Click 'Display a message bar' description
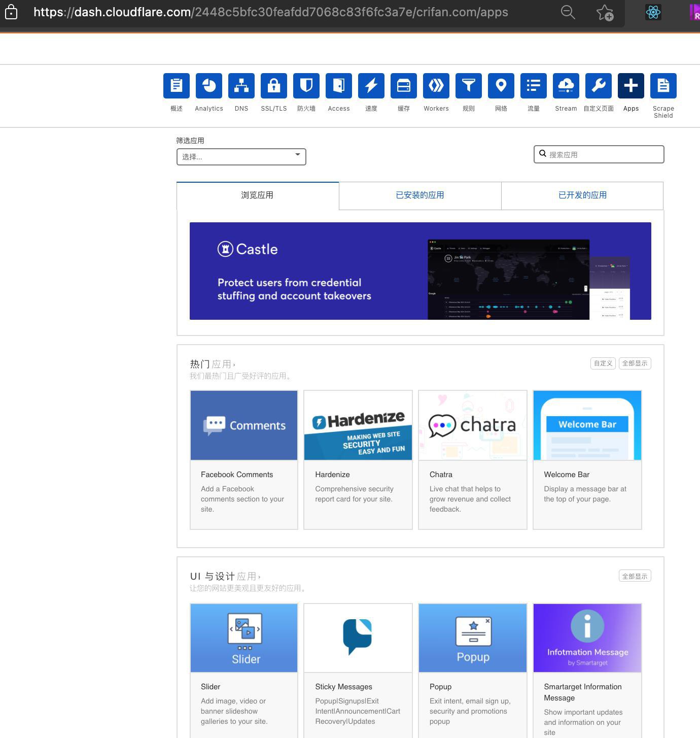 coord(585,494)
